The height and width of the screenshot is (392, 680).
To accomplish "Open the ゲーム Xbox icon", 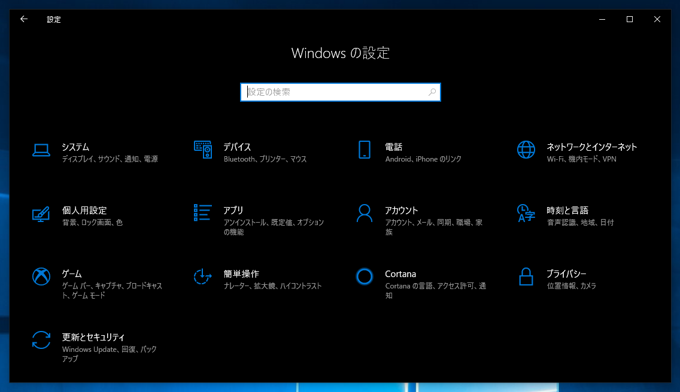I will [41, 277].
